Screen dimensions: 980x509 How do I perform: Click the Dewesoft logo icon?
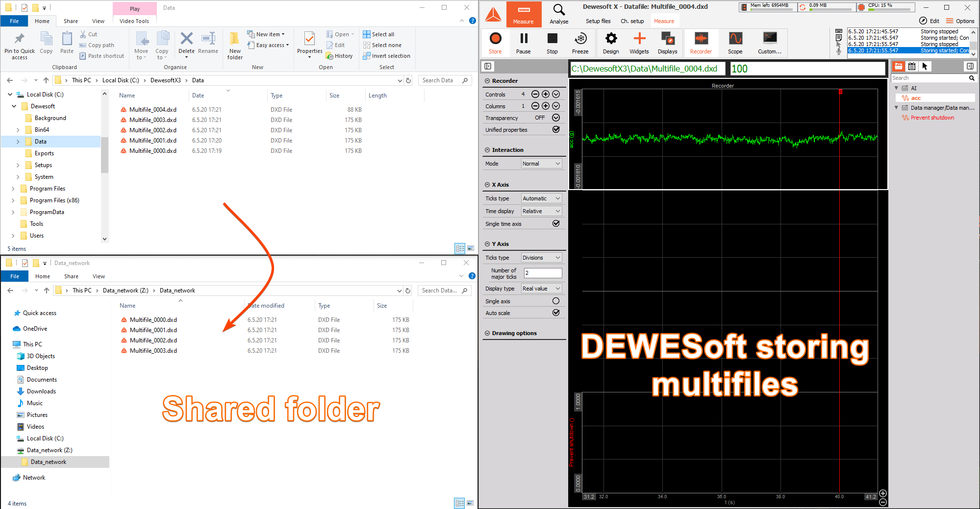[x=493, y=14]
